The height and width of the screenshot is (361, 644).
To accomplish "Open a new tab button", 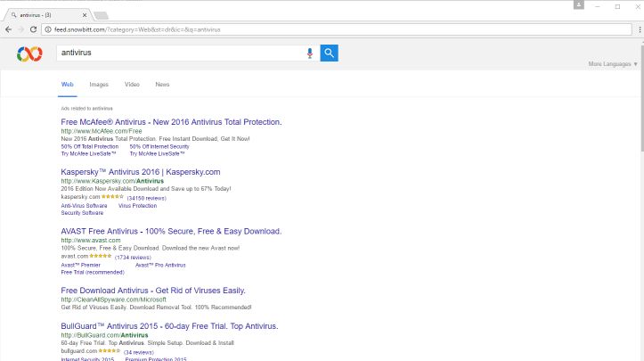I will 101,16.
